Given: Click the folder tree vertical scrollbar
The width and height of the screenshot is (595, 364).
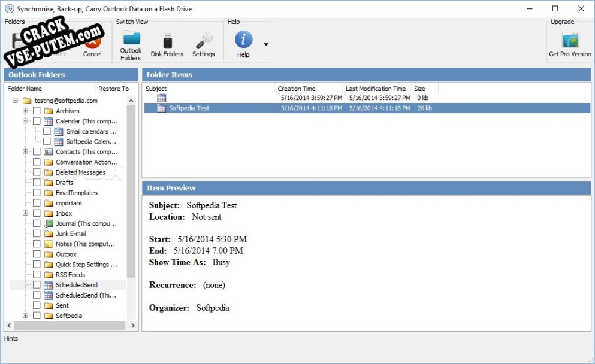Looking at the screenshot, I should 131,192.
